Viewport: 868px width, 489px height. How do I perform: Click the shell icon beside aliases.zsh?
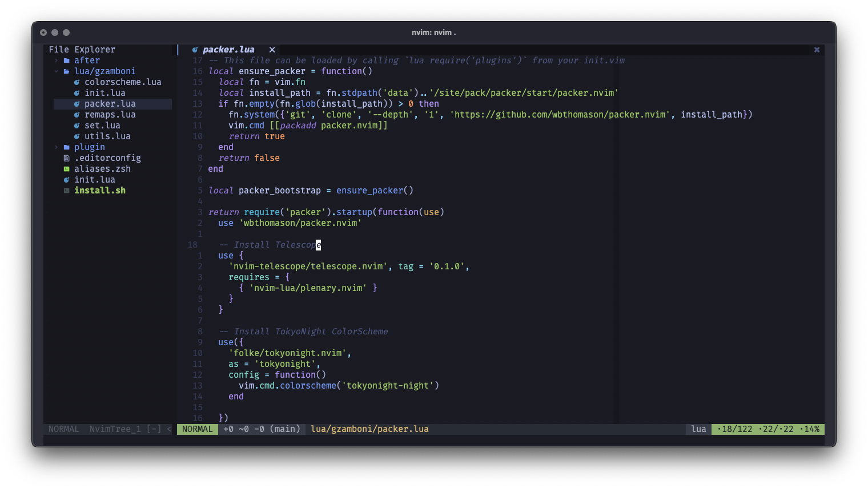point(67,168)
